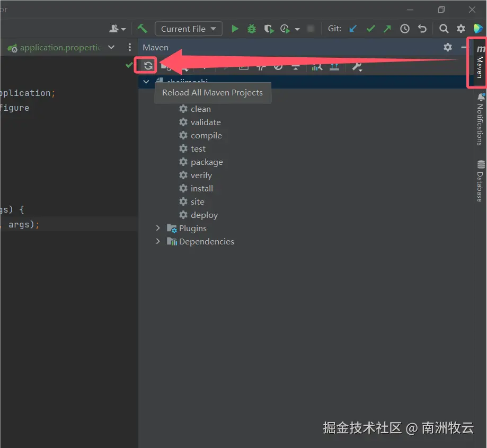This screenshot has width=487, height=448.
Task: Run the install lifecycle goal
Action: click(x=201, y=188)
